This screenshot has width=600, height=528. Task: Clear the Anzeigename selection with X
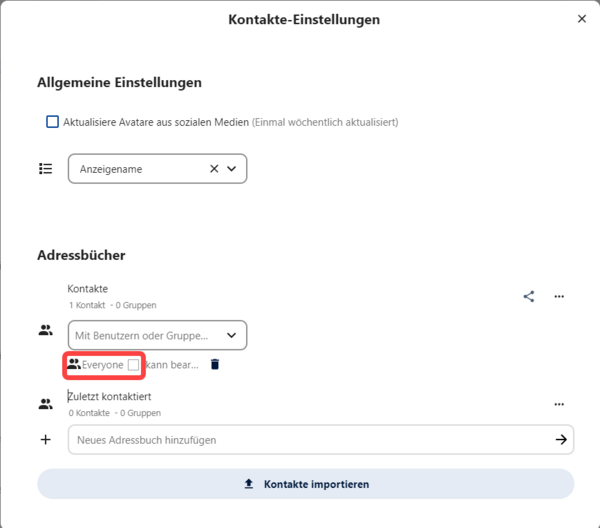(x=214, y=169)
